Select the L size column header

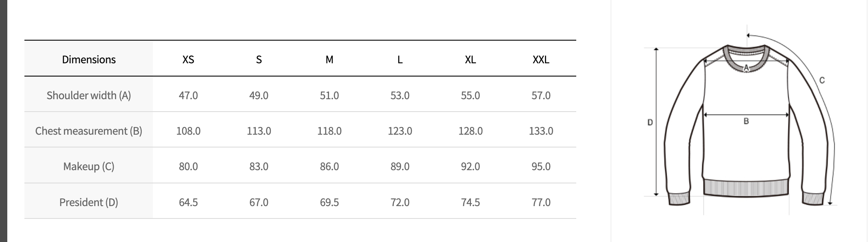click(400, 59)
